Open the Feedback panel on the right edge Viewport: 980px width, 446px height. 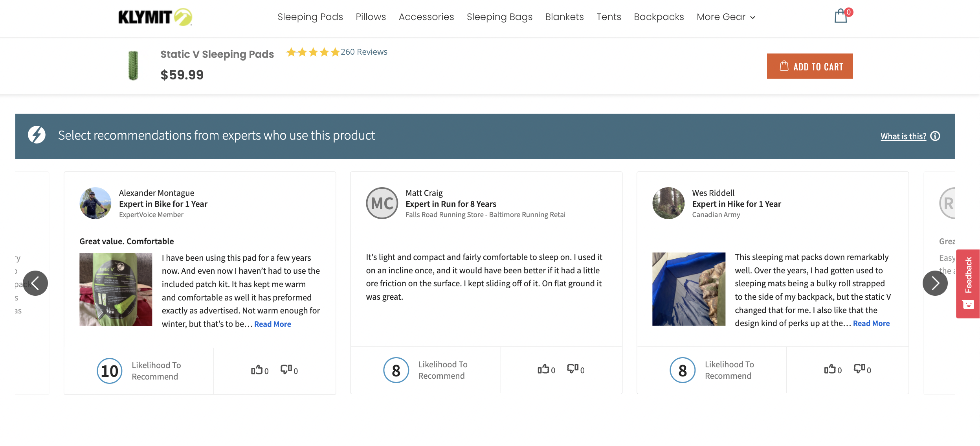coord(969,283)
